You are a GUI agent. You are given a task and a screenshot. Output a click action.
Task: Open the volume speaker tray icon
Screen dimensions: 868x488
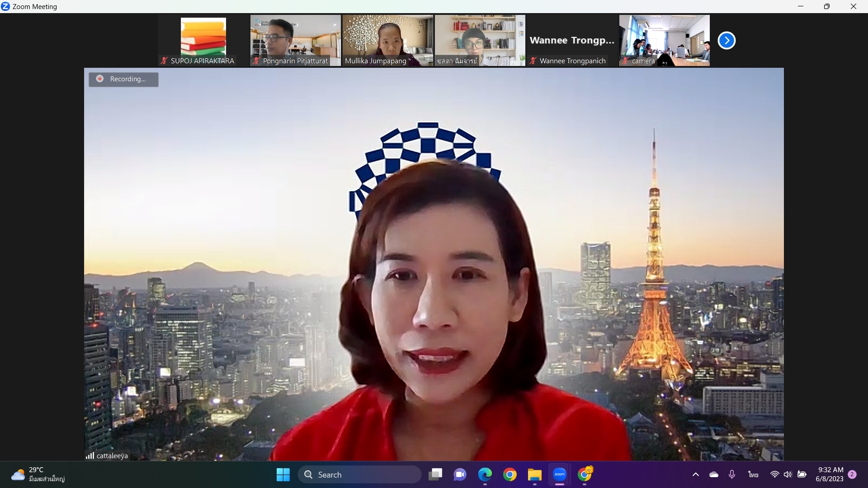788,474
